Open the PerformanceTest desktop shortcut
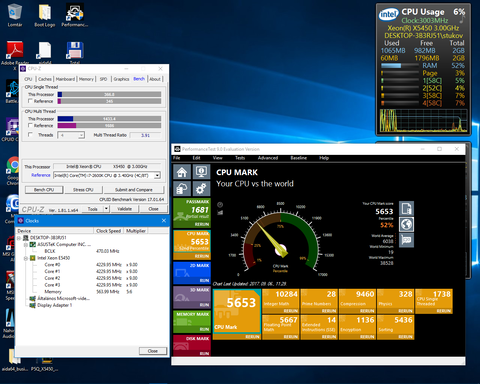The height and width of the screenshot is (384, 480). [75, 15]
